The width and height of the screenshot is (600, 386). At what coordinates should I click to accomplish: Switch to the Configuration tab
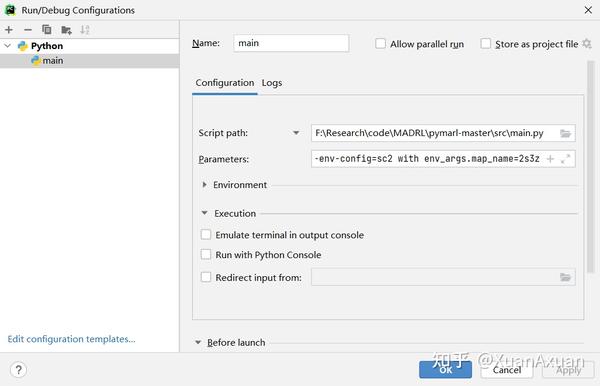click(x=225, y=83)
